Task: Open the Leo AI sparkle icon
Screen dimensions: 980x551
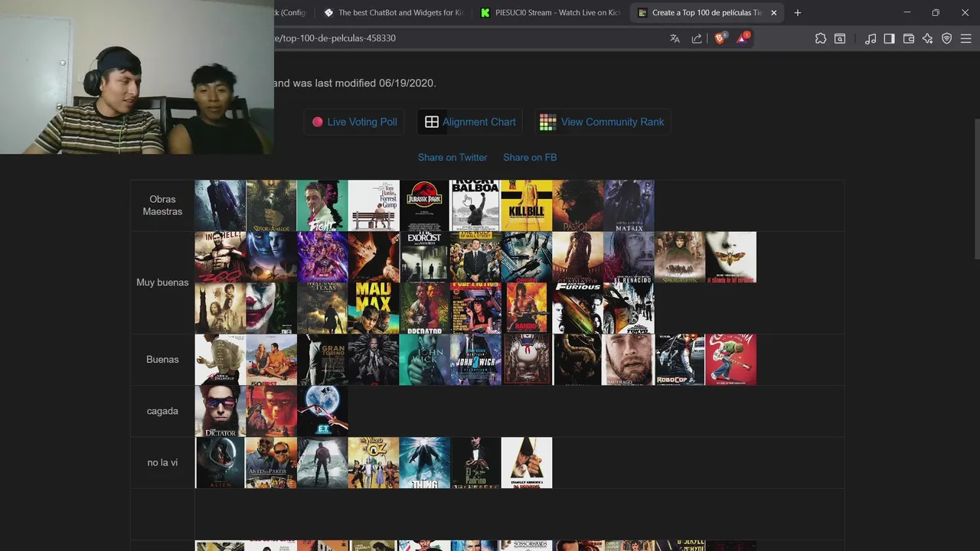Action: 928,38
